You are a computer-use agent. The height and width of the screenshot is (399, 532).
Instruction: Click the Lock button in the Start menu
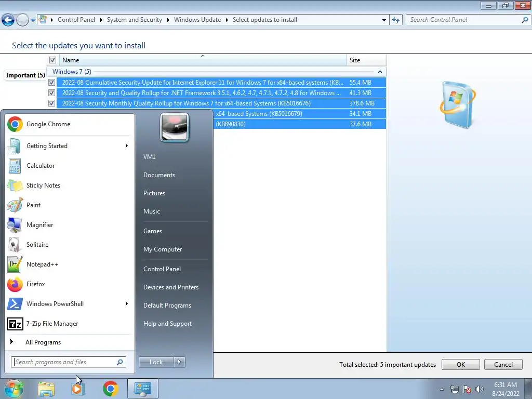click(156, 362)
